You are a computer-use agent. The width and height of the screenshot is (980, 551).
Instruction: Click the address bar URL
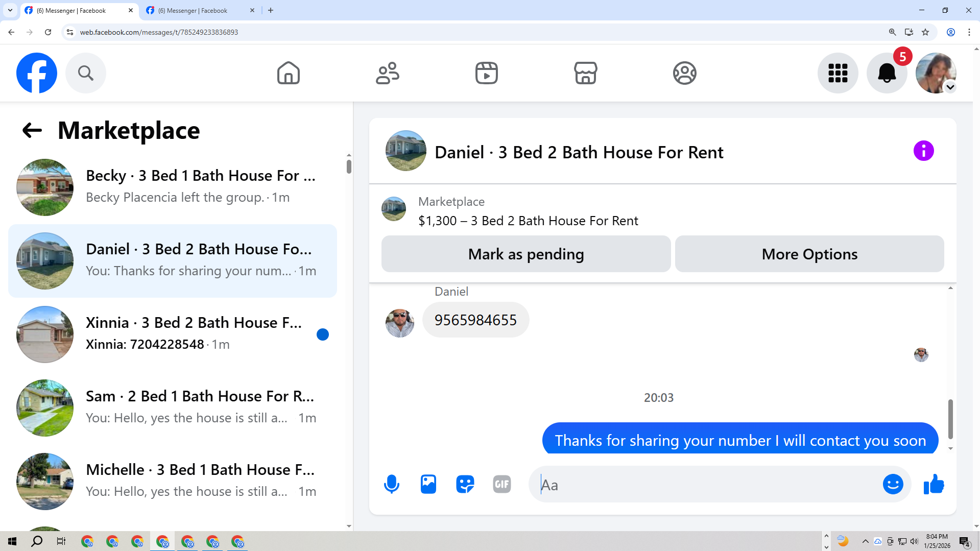(x=159, y=32)
